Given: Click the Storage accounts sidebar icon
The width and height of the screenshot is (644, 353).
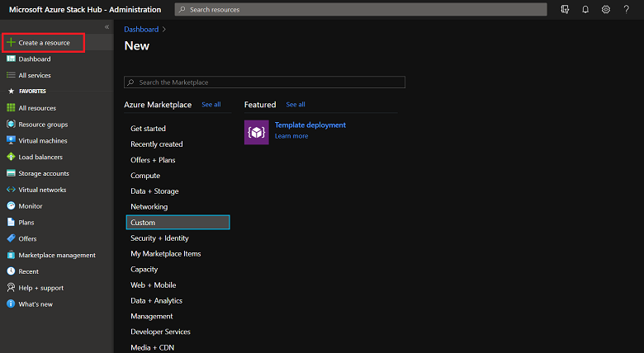Looking at the screenshot, I should [x=11, y=173].
